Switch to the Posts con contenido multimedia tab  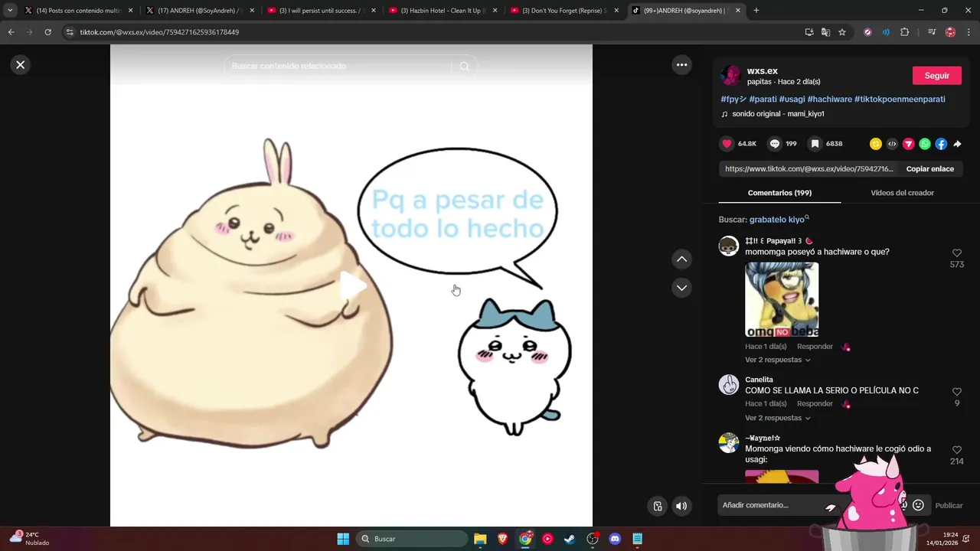coord(79,11)
